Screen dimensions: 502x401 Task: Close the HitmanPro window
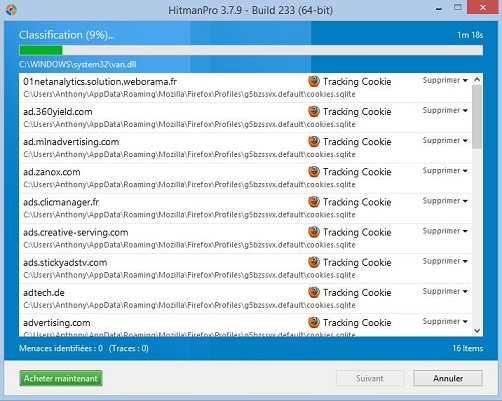tap(483, 7)
